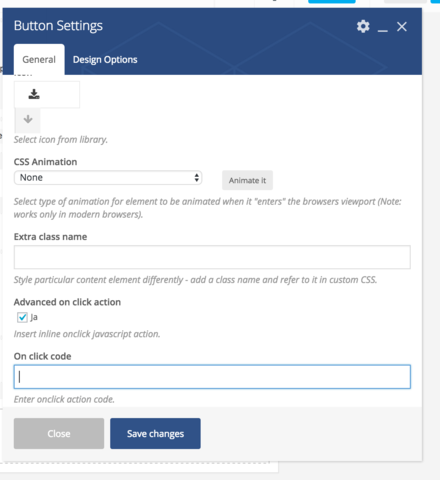Expand icon library with the down arrow
This screenshot has height=480, width=440.
(28, 119)
